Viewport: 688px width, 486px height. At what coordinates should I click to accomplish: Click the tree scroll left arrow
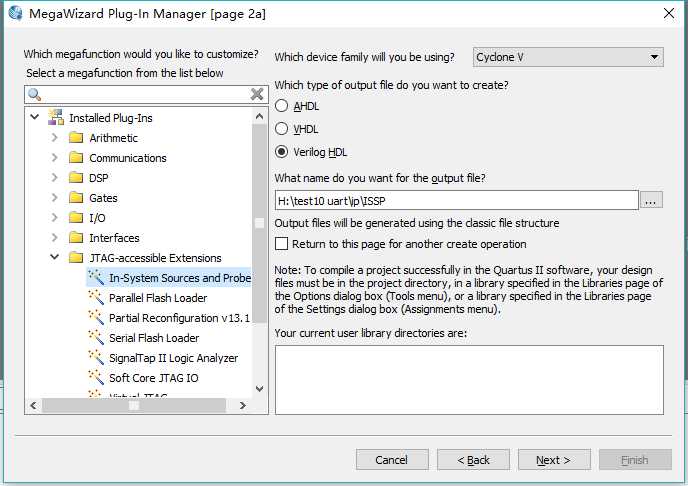click(33, 405)
